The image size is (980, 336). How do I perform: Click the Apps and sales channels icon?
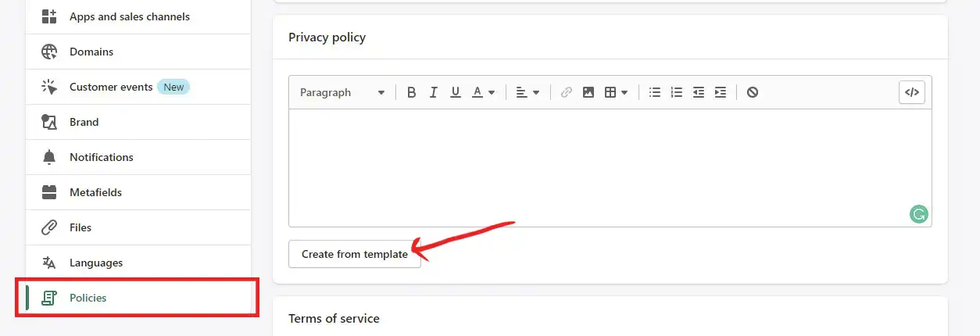click(x=49, y=16)
